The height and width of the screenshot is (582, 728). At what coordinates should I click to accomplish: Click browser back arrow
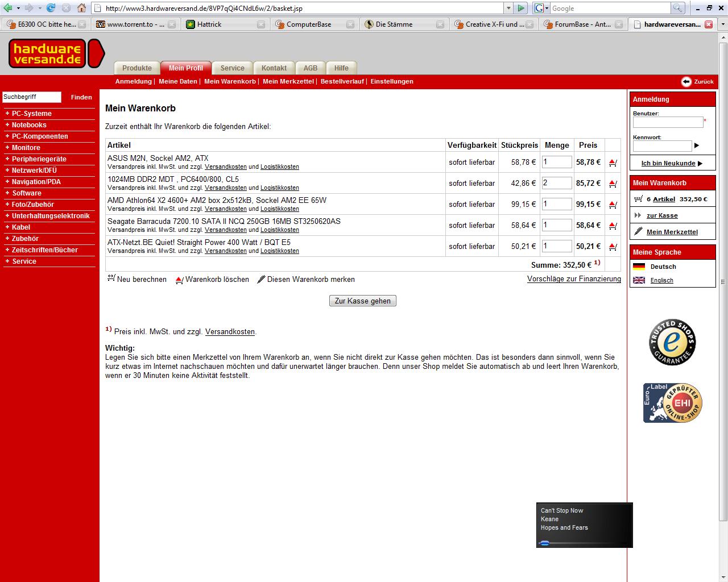click(8, 8)
